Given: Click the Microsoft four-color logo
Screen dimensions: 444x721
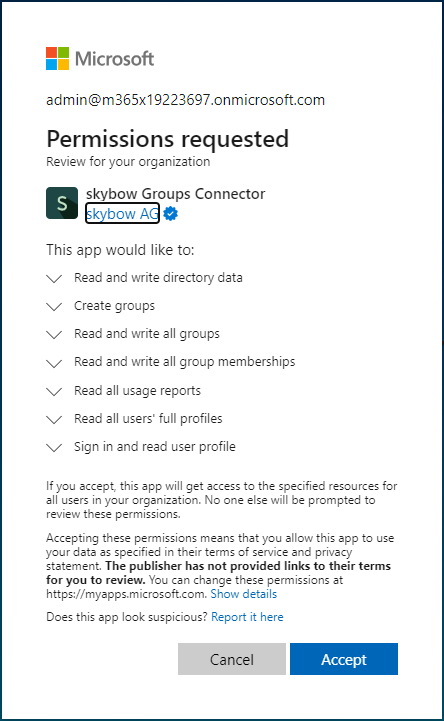Looking at the screenshot, I should (57, 58).
